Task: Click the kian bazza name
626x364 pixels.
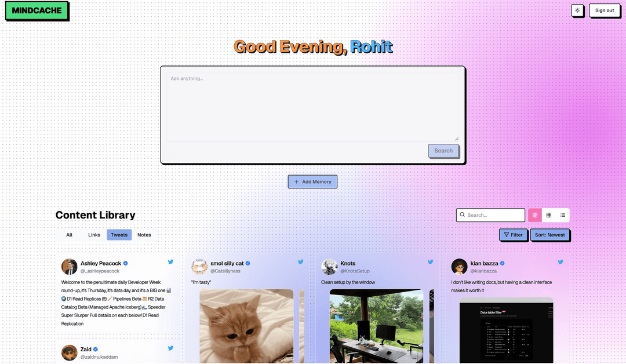Action: [484, 263]
